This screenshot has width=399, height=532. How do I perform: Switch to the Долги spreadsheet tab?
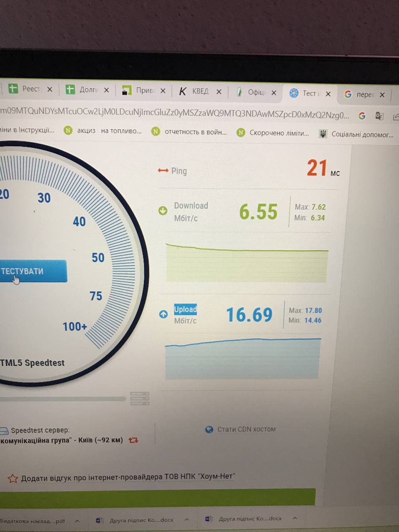[88, 89]
